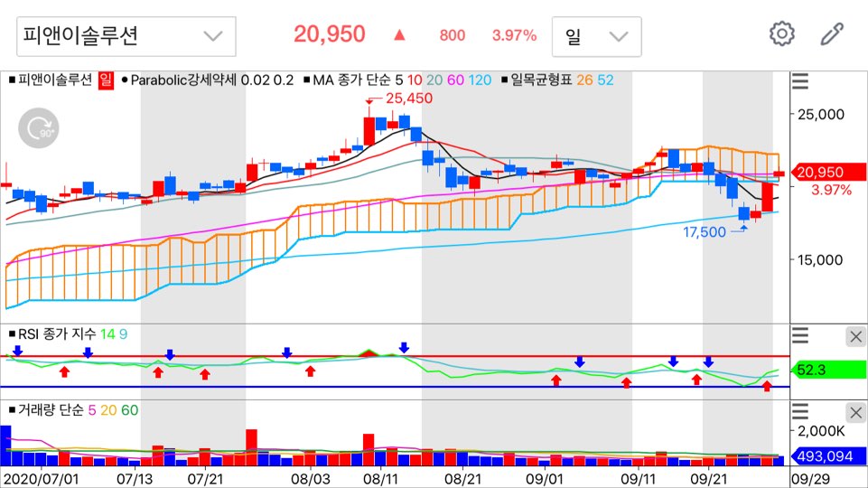Tap the green 52.3 RSI value tag
The image size is (868, 488).
tap(829, 370)
